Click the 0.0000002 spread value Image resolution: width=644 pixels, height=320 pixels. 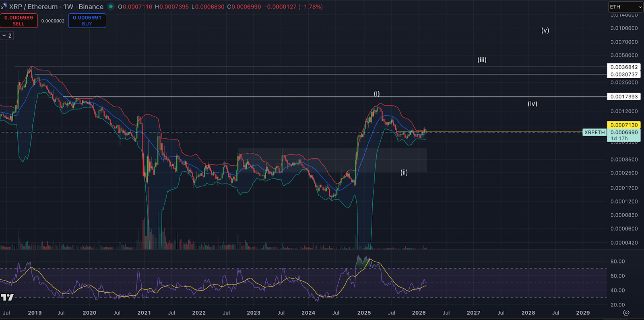click(53, 21)
